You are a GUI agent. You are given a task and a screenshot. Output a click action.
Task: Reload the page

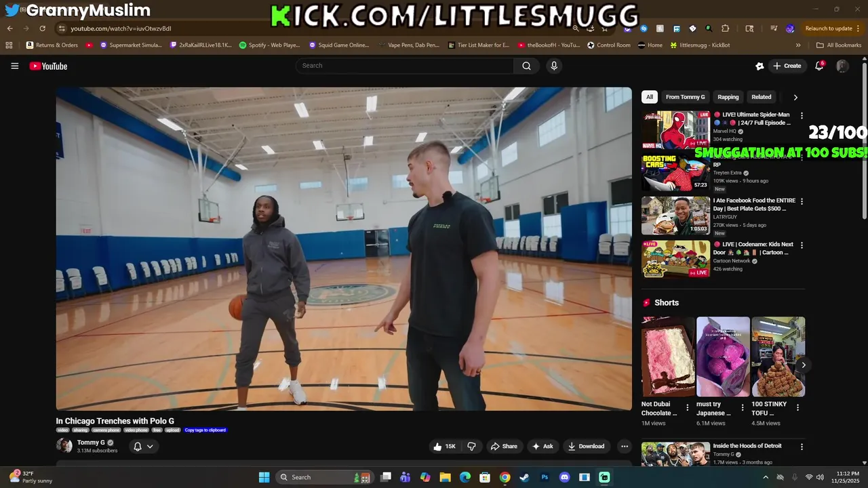(42, 28)
